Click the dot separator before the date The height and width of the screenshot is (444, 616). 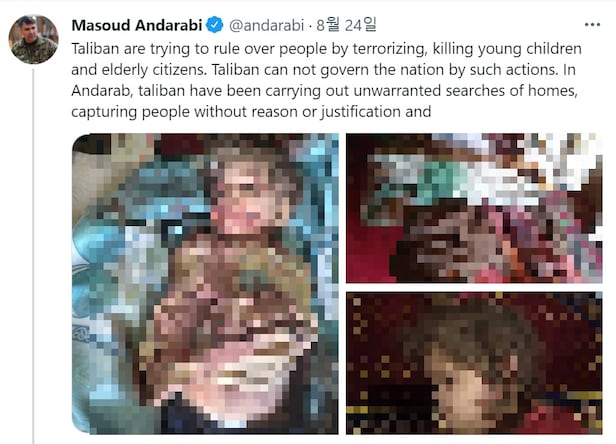tap(310, 26)
